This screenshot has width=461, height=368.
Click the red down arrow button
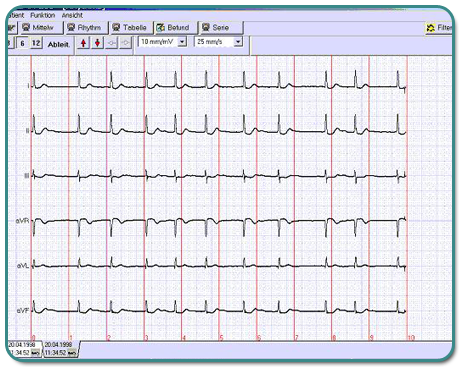pyautogui.click(x=98, y=43)
